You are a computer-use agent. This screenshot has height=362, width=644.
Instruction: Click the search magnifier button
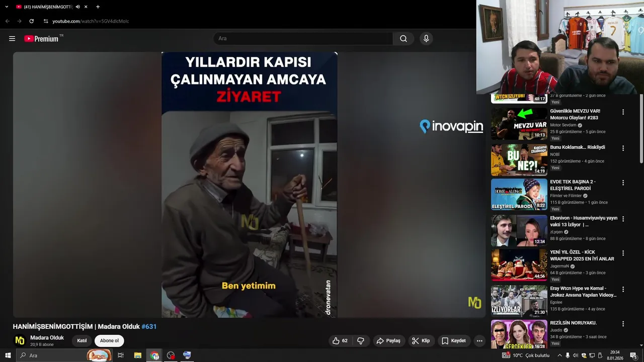[404, 39]
